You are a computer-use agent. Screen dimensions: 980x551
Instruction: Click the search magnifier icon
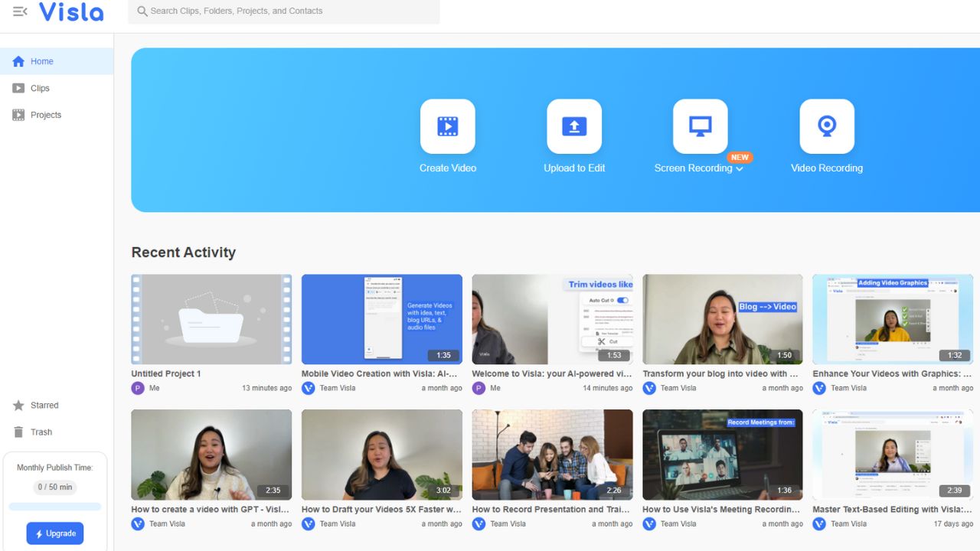pos(142,11)
